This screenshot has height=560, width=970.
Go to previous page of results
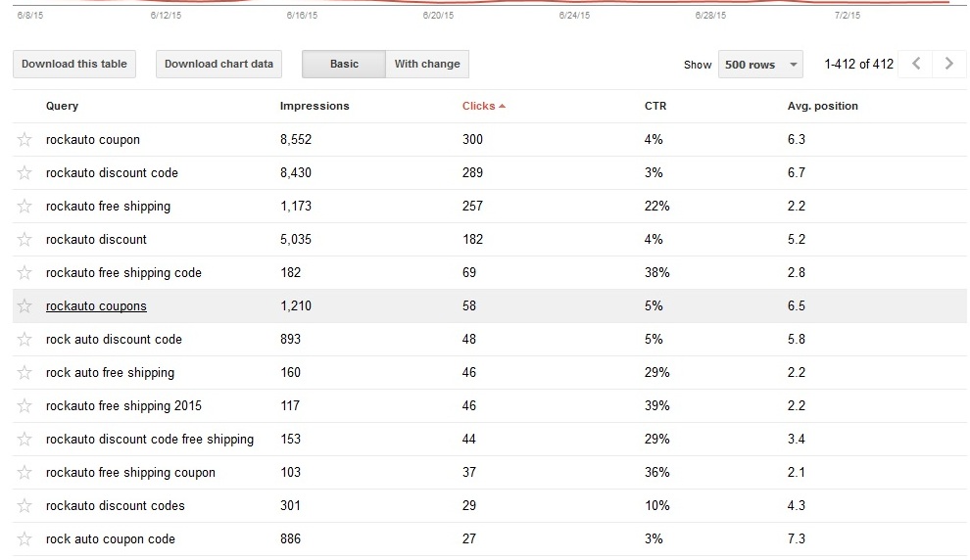(x=916, y=65)
